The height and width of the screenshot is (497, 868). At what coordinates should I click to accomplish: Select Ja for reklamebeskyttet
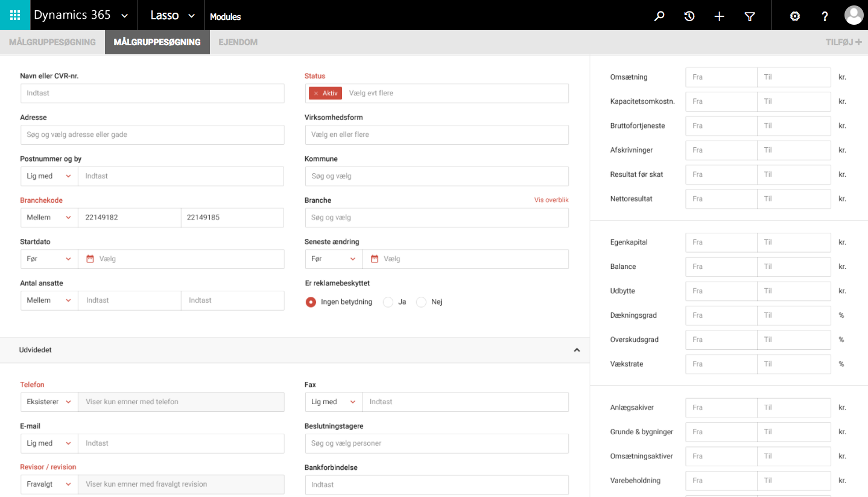pyautogui.click(x=388, y=302)
